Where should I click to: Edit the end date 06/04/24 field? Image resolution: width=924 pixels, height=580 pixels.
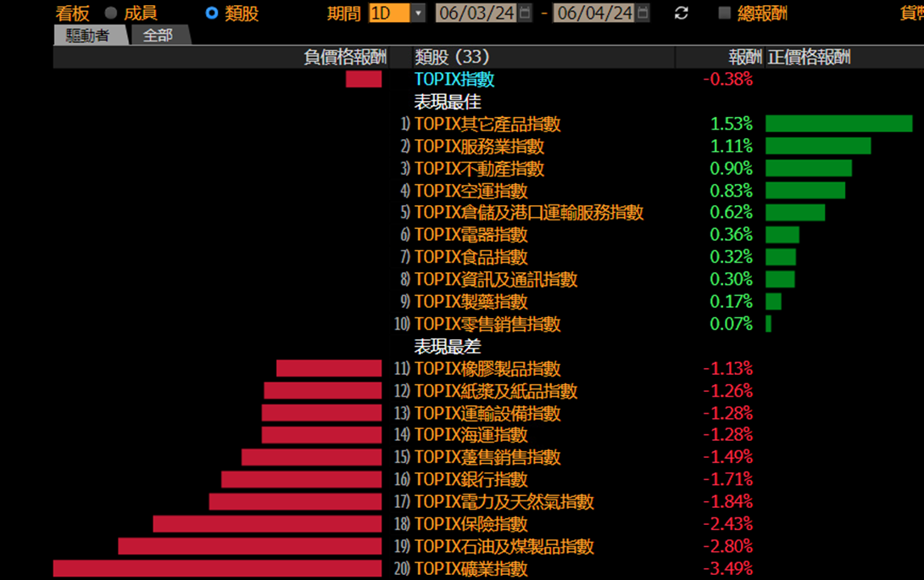[x=594, y=13]
